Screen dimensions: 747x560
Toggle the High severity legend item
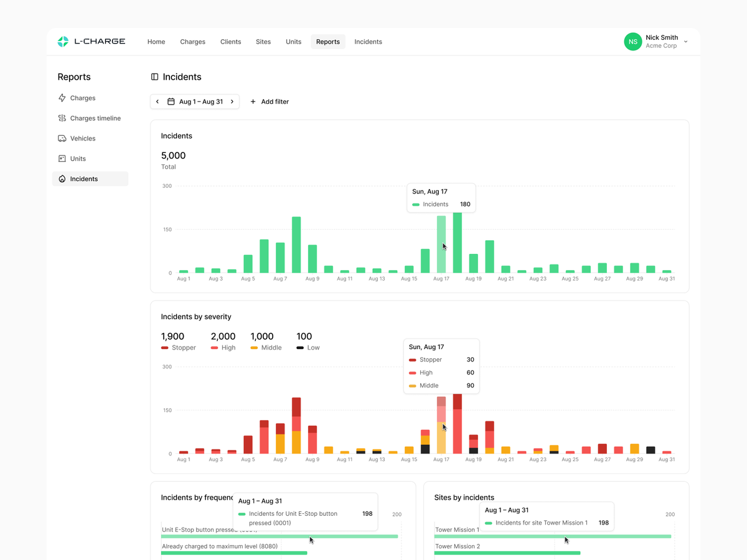pyautogui.click(x=223, y=348)
